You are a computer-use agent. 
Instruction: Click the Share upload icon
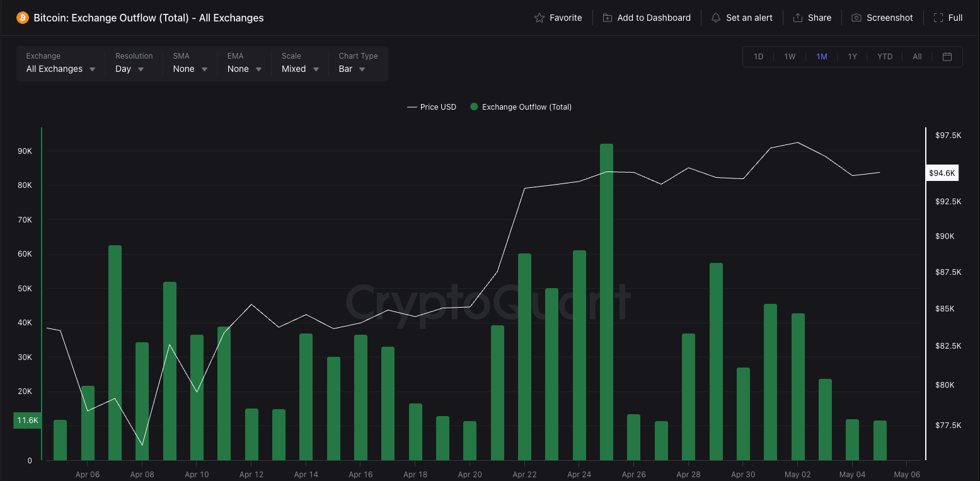798,18
